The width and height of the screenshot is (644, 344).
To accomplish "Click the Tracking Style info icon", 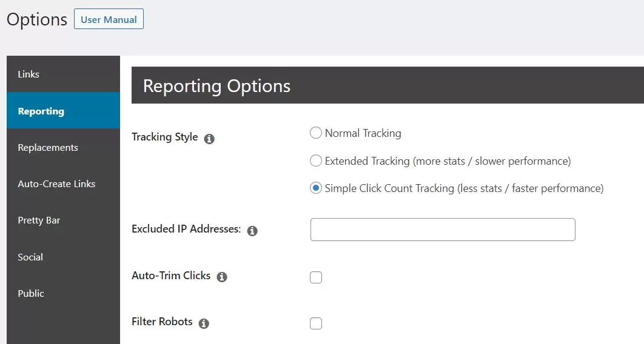I will [x=209, y=139].
